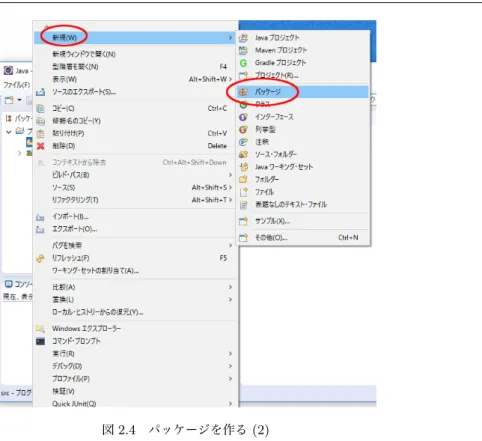
Task: Create new フォルダー with folder icon
Action: [243, 180]
